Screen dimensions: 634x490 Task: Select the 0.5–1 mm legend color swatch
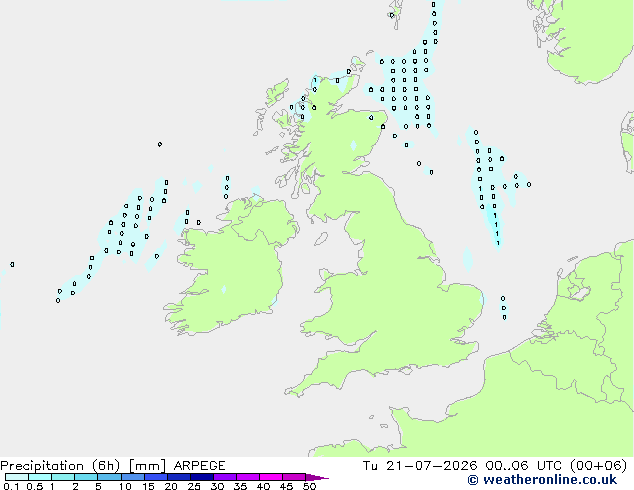tap(40, 477)
